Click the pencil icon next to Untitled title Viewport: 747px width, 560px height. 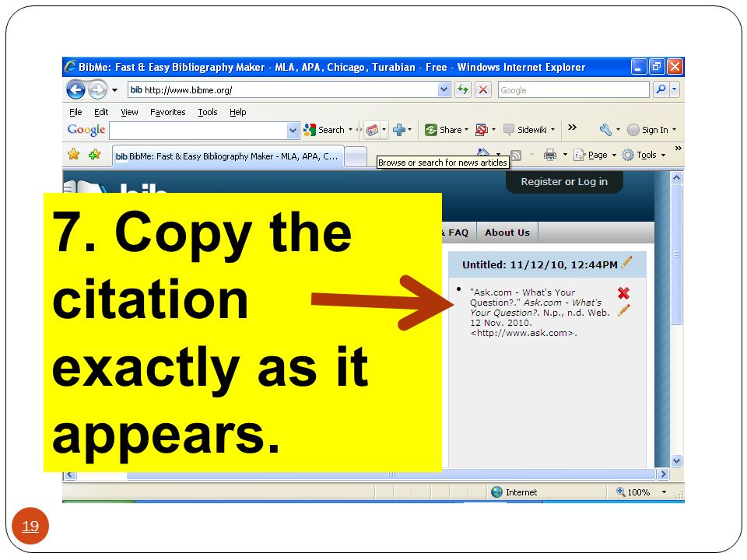[627, 262]
